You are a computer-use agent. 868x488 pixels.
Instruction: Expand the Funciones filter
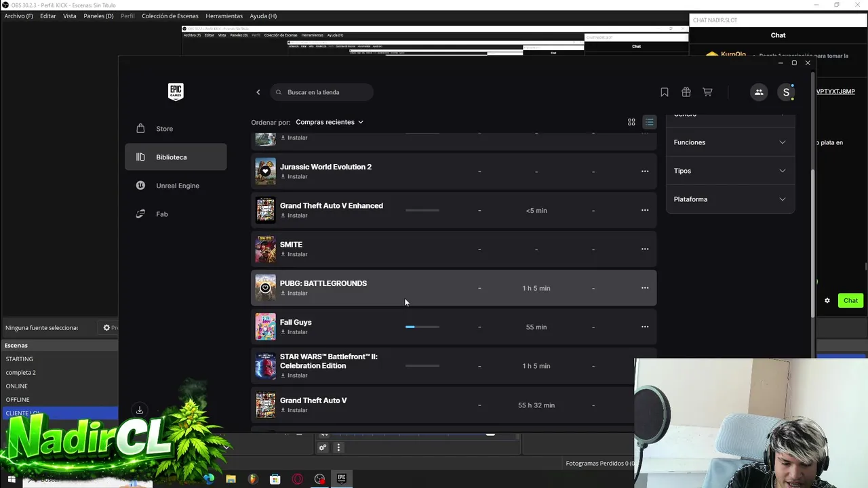[x=730, y=142]
